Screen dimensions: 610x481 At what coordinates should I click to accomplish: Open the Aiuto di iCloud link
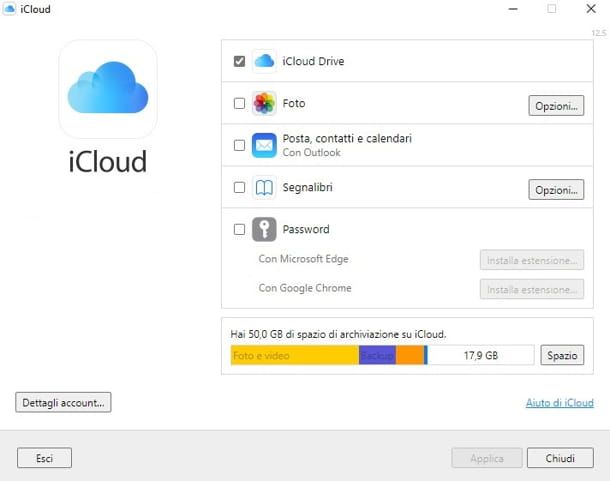[560, 402]
